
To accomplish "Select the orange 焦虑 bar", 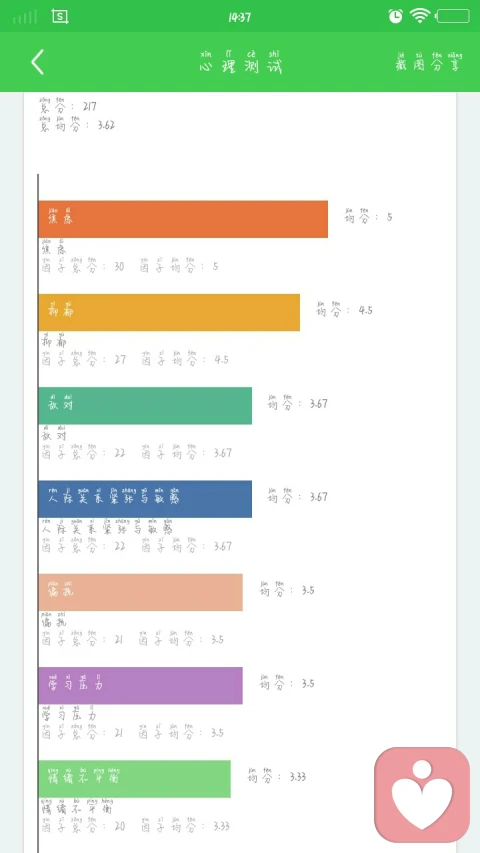I will (x=183, y=219).
